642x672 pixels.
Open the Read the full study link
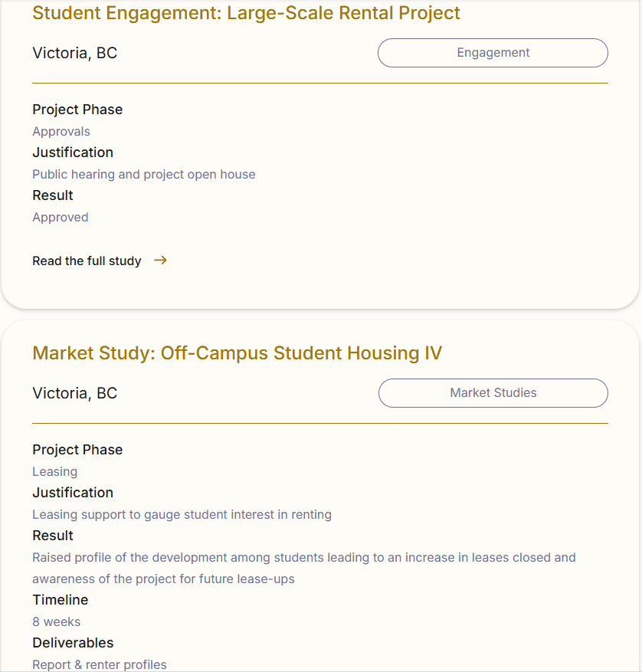coord(87,261)
